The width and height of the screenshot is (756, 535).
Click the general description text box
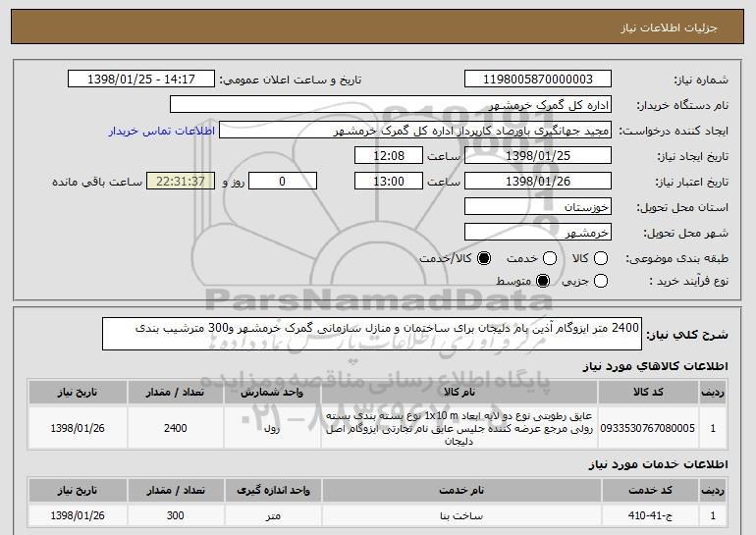pyautogui.click(x=372, y=334)
